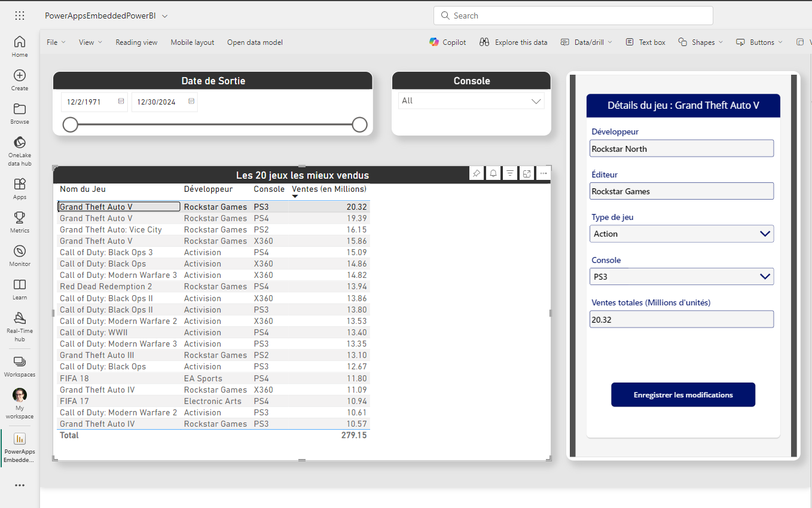Open Workspaces in the left sidebar
The width and height of the screenshot is (812, 508).
(x=20, y=366)
